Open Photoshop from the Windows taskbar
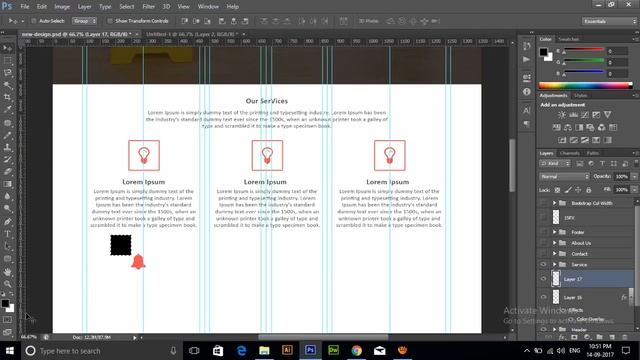The height and width of the screenshot is (360, 640). pyautogui.click(x=310, y=350)
